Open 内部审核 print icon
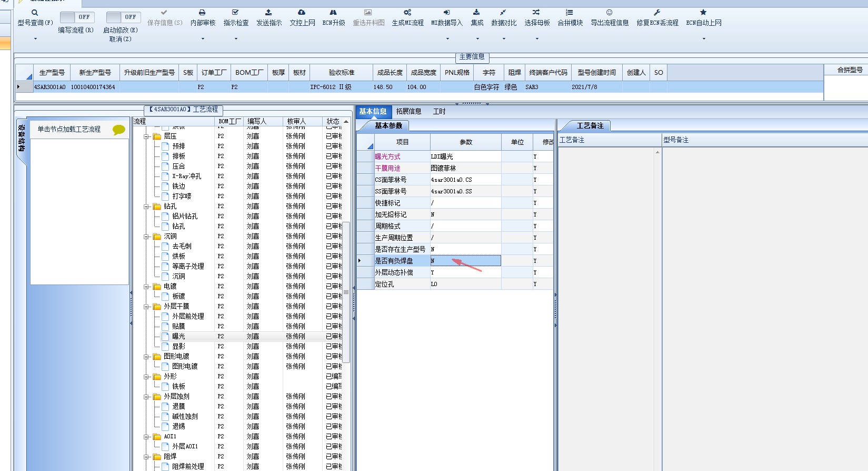 coord(202,12)
